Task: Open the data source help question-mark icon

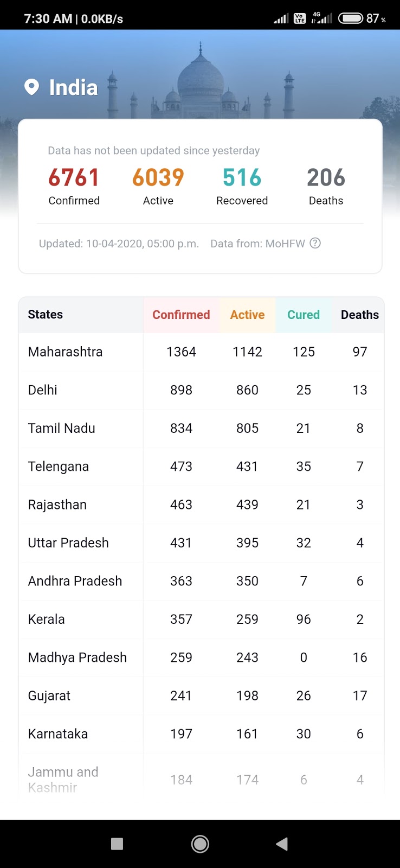Action: coord(315,243)
